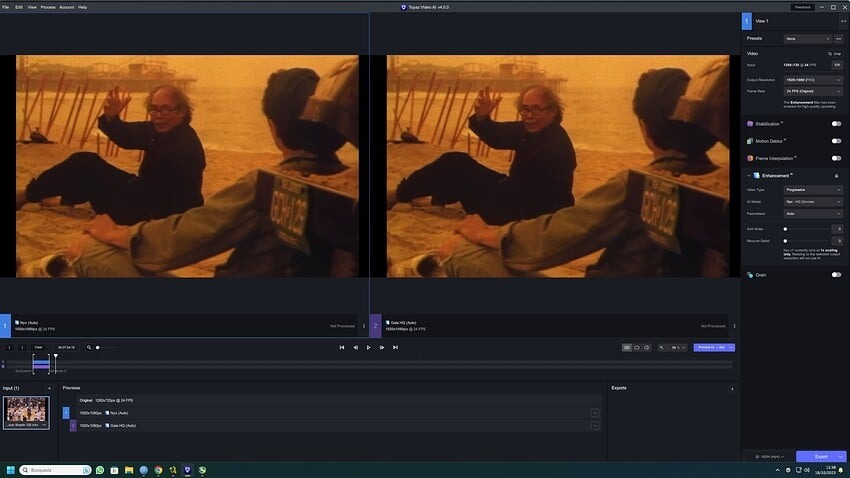Select preview tab number 1
Viewport: 850px width, 478px height.
point(5,326)
